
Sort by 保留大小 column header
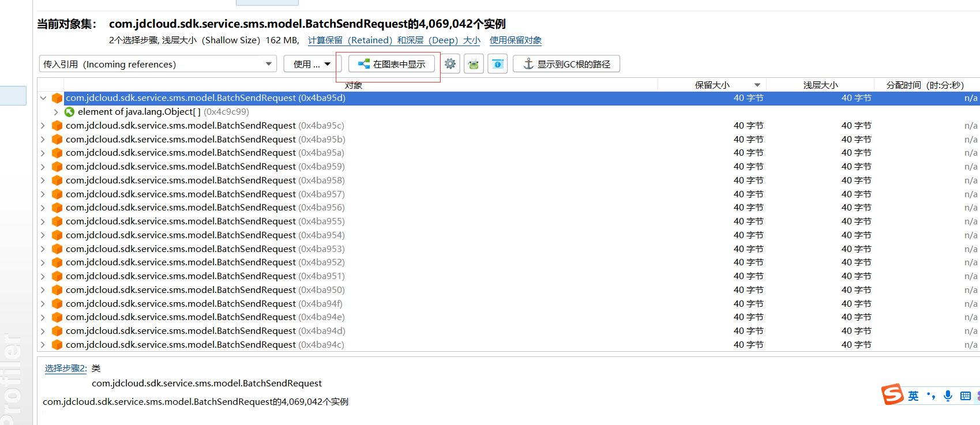pyautogui.click(x=712, y=85)
